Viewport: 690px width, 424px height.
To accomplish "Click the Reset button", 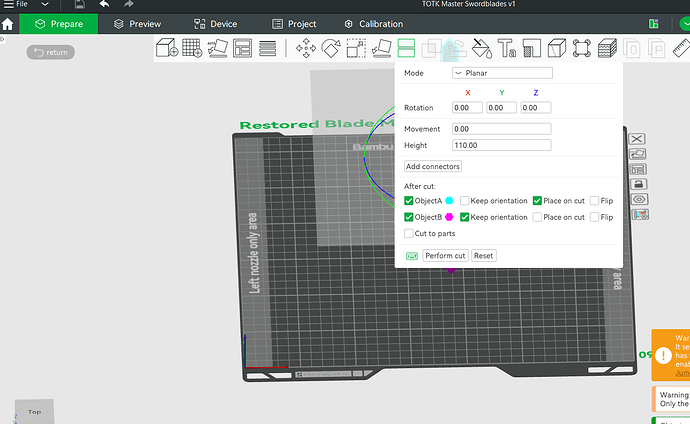I will point(484,256).
